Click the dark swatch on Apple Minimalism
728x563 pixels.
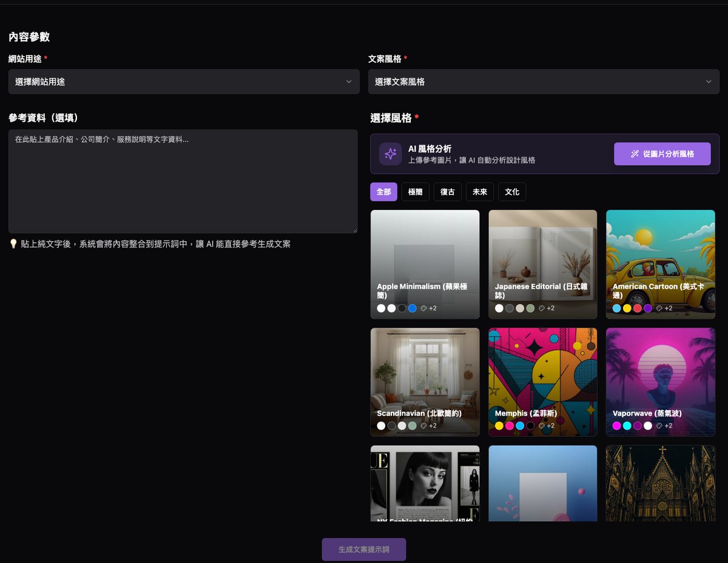point(402,308)
